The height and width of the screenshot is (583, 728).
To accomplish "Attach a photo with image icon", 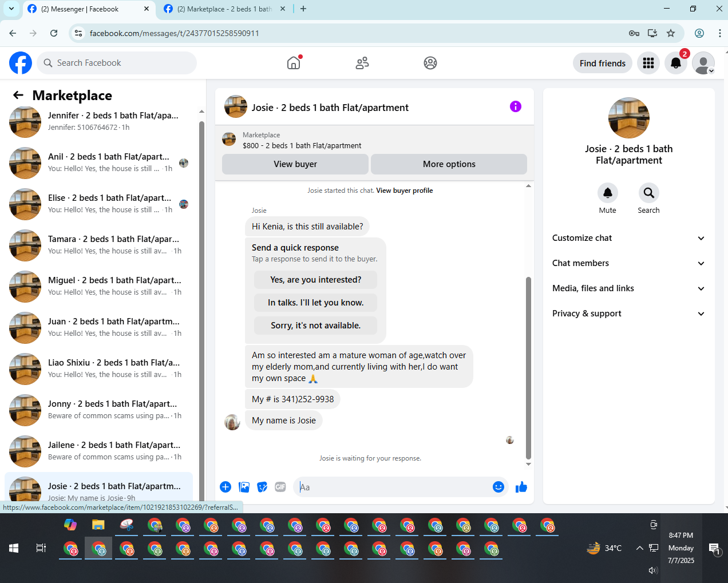I will click(244, 487).
